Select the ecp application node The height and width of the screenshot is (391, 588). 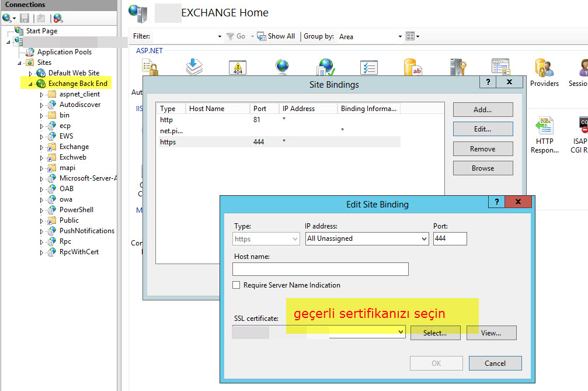(x=65, y=125)
